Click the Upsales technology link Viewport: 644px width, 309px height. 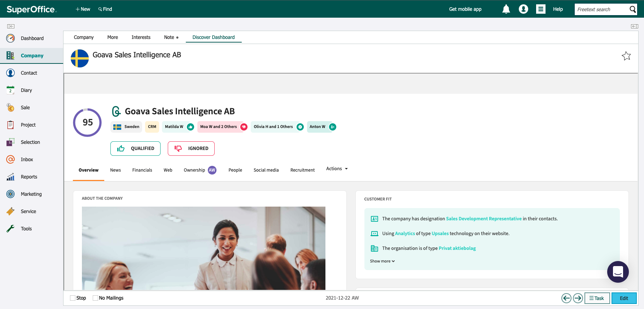point(440,234)
